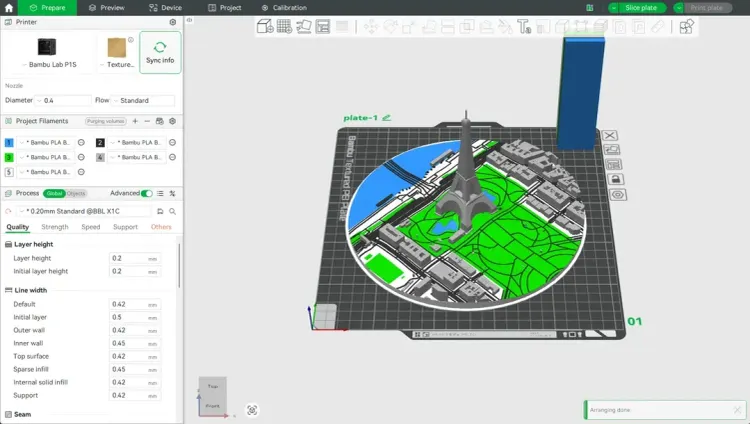Image resolution: width=750 pixels, height=424 pixels.
Task: Click the blue filament 1 color swatch
Action: 9,142
